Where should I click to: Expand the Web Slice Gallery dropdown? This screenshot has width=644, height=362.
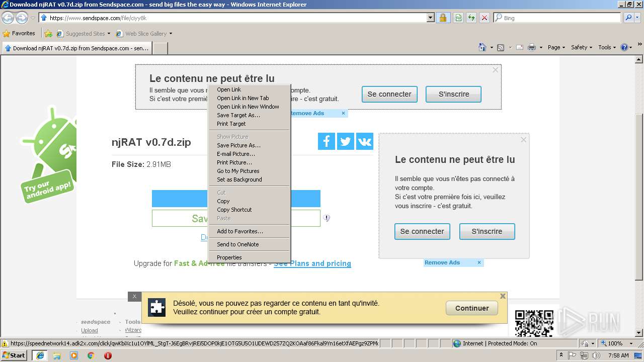tap(171, 34)
